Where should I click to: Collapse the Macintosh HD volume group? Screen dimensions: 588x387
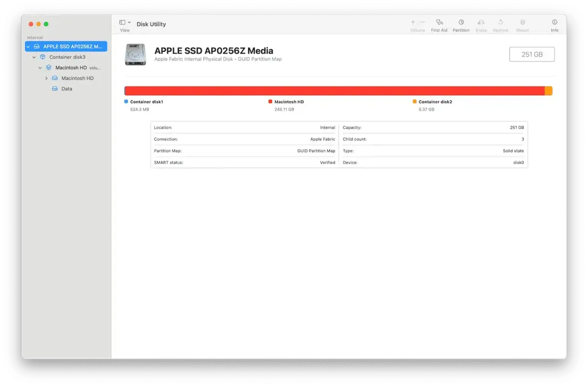pos(40,68)
